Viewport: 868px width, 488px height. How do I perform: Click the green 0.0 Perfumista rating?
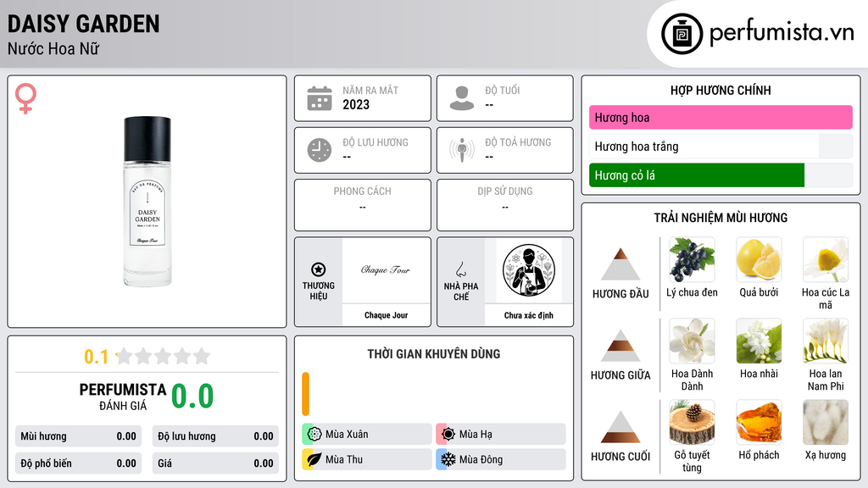click(x=192, y=396)
